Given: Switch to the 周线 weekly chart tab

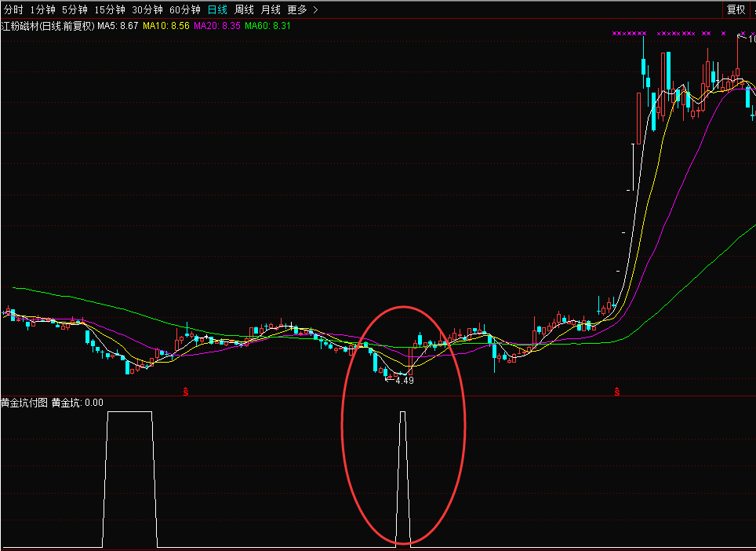Looking at the screenshot, I should pyautogui.click(x=244, y=9).
